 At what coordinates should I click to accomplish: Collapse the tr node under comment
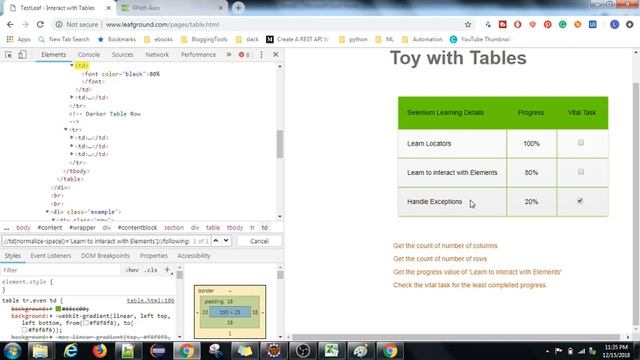[x=66, y=129]
